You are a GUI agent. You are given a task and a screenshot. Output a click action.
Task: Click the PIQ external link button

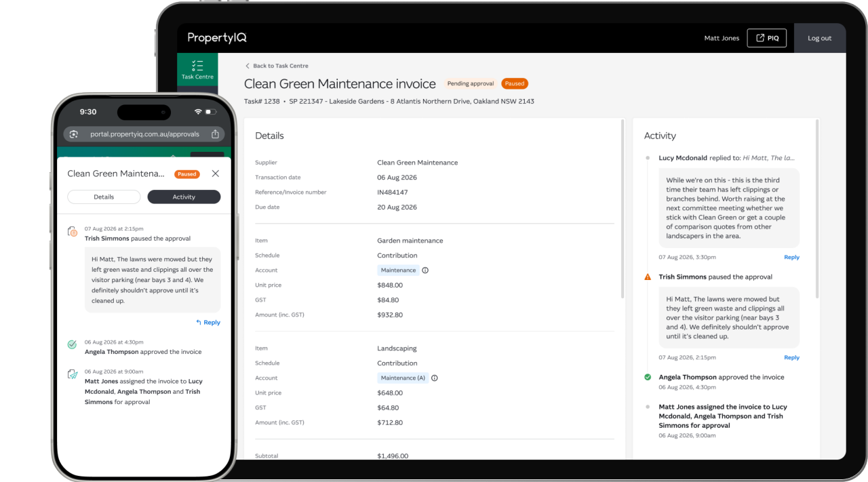[767, 38]
